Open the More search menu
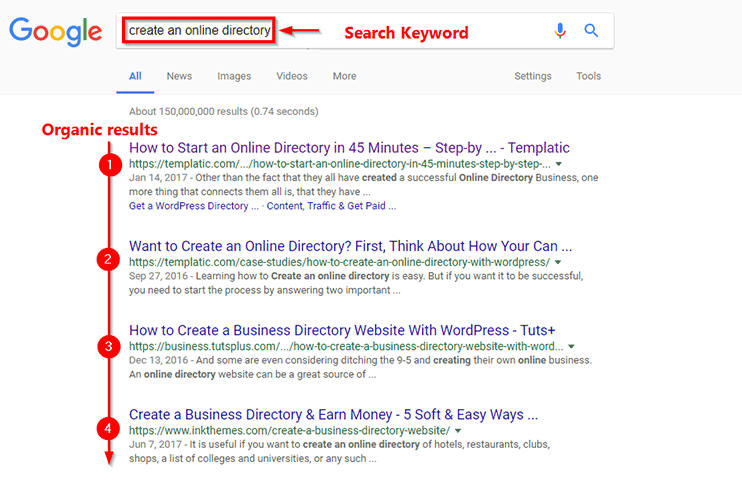 344,76
